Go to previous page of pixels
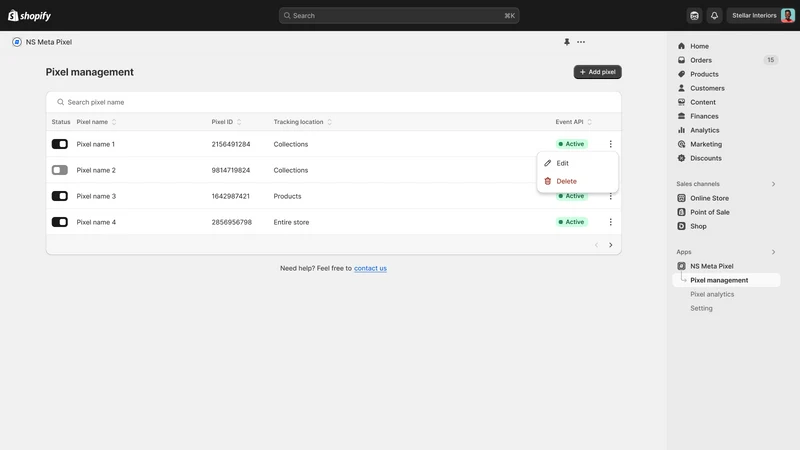Image resolution: width=800 pixels, height=450 pixels. [596, 245]
